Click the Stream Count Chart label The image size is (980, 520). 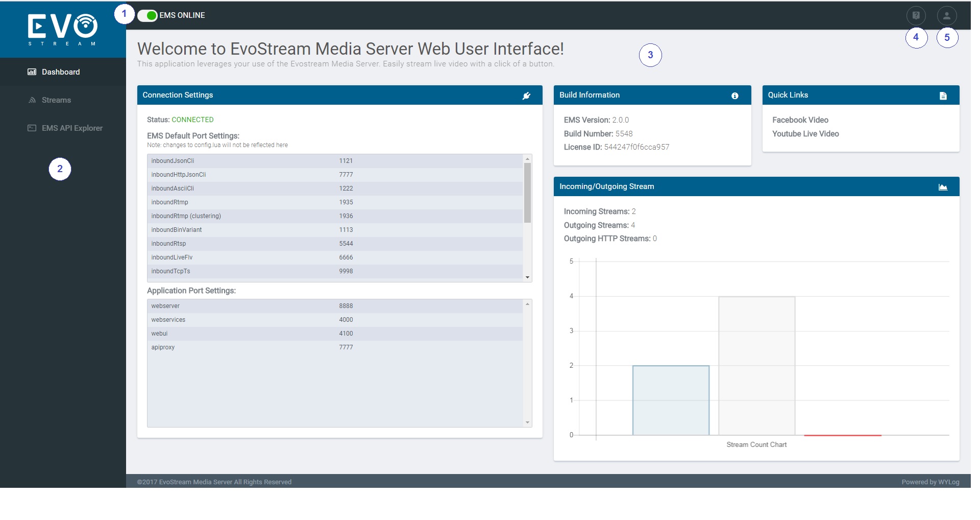click(x=756, y=445)
